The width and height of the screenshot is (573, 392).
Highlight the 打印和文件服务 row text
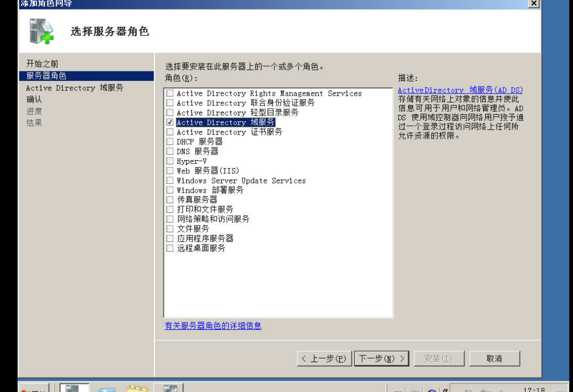coord(205,210)
